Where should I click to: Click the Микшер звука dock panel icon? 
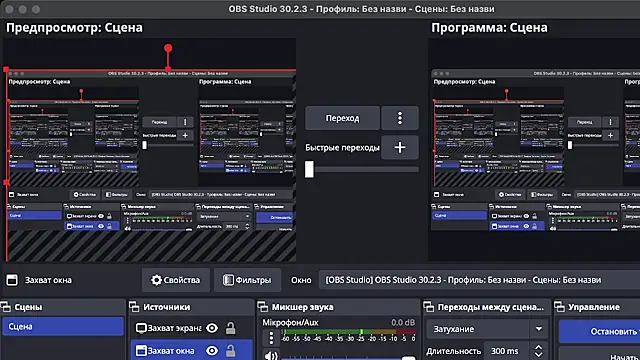point(263,307)
